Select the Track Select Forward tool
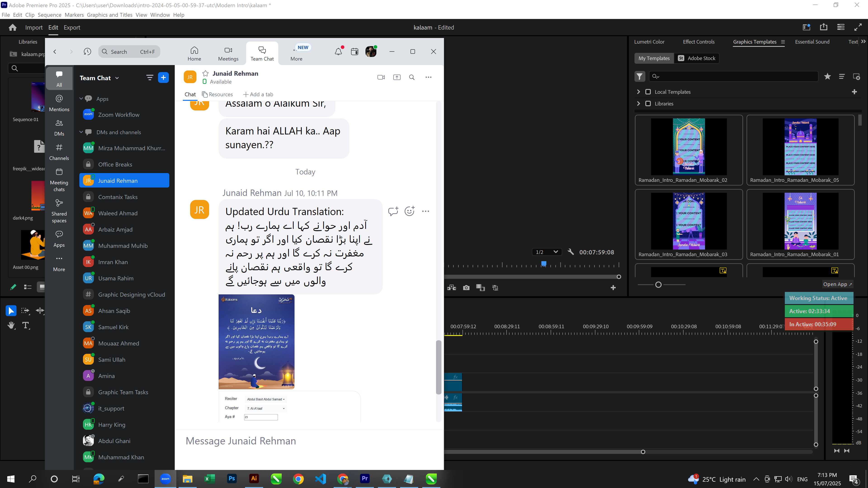This screenshot has width=868, height=488. coord(25,310)
